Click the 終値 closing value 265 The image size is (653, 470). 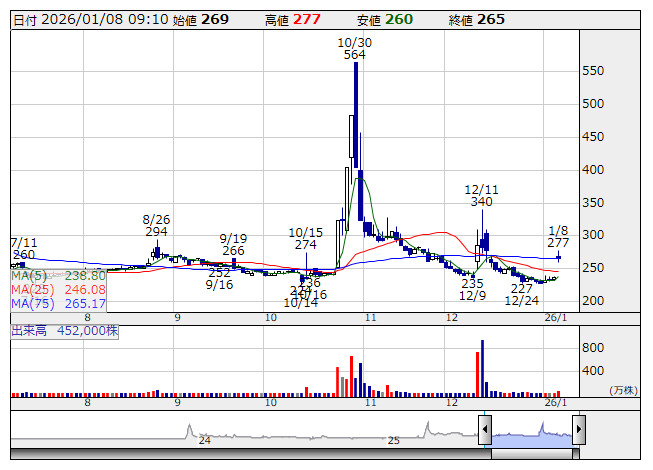(x=490, y=19)
